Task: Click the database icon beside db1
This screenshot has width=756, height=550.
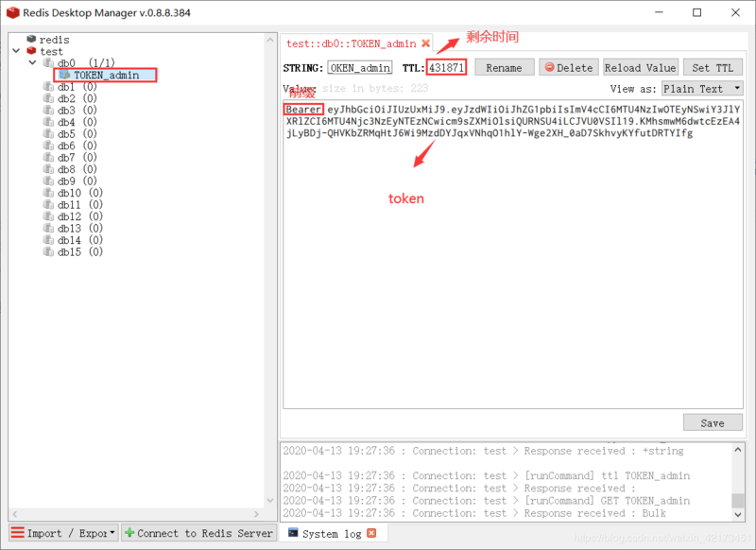Action: pyautogui.click(x=50, y=86)
